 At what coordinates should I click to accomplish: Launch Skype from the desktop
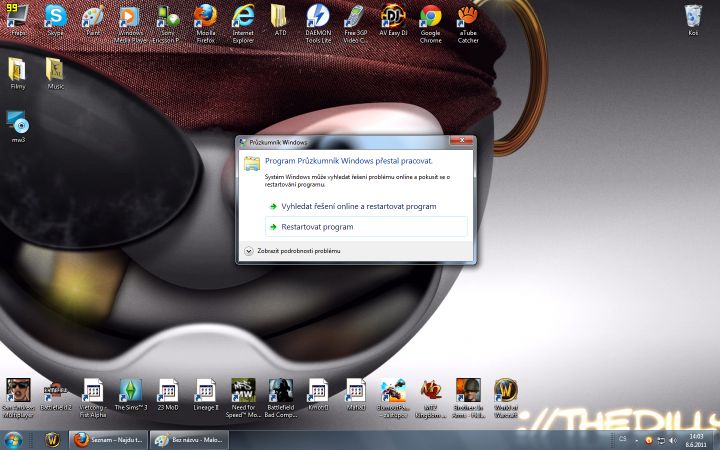click(55, 21)
